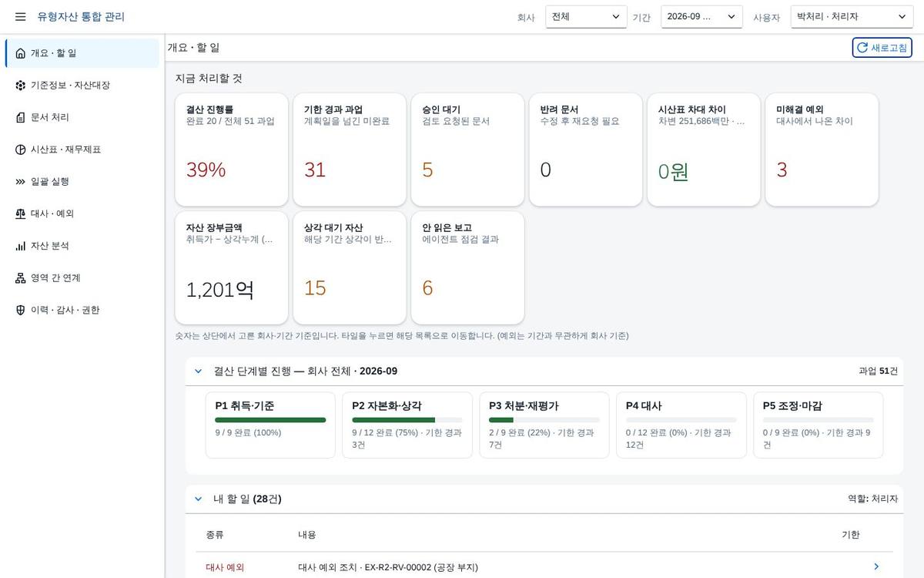Click the 유형자산 통합 관리 app title

(x=81, y=17)
